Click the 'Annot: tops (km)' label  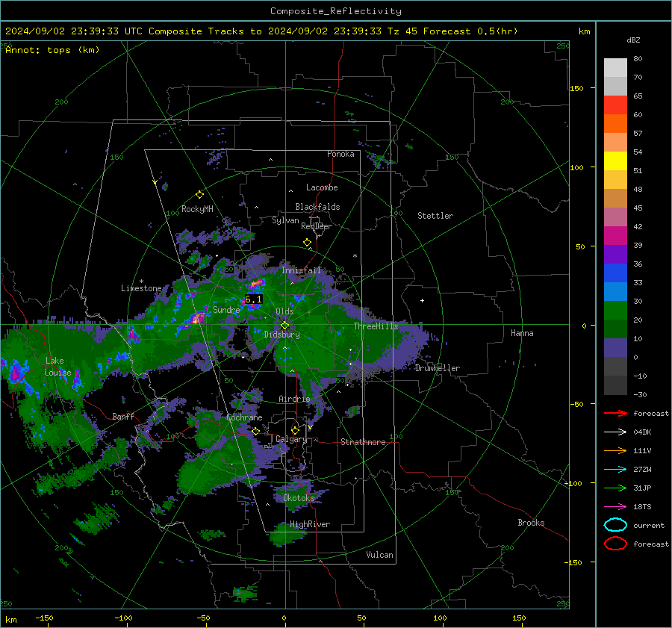[52, 50]
